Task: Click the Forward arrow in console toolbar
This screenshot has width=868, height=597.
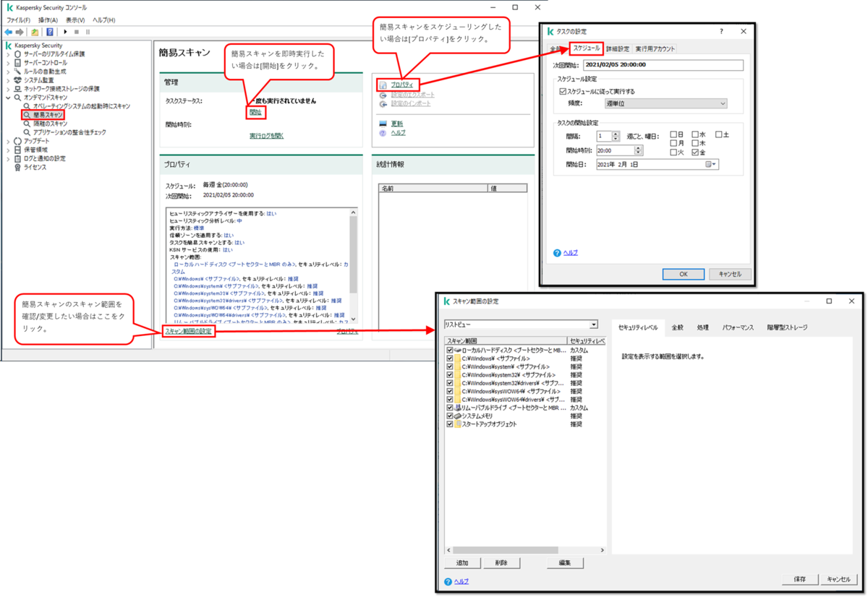Action: (18, 32)
